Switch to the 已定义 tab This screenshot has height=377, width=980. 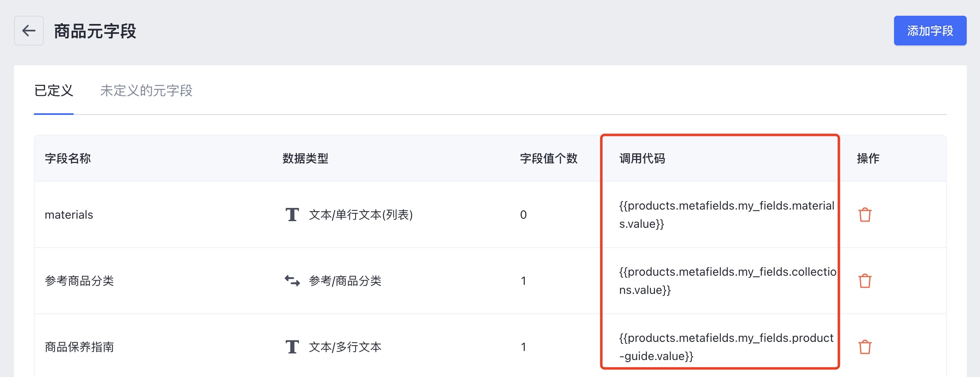pyautogui.click(x=54, y=91)
